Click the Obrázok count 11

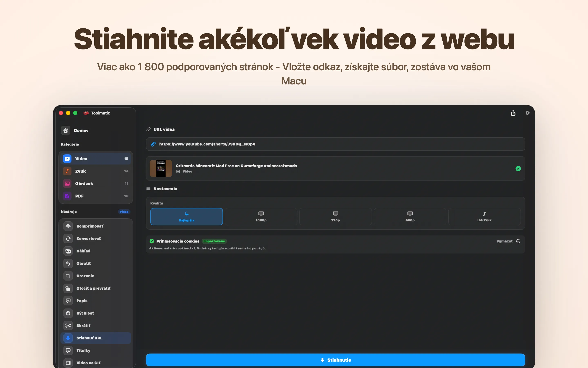pyautogui.click(x=126, y=184)
